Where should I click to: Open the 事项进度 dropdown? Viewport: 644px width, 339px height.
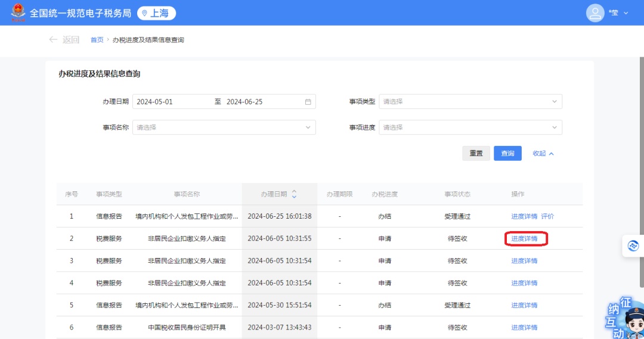(471, 127)
